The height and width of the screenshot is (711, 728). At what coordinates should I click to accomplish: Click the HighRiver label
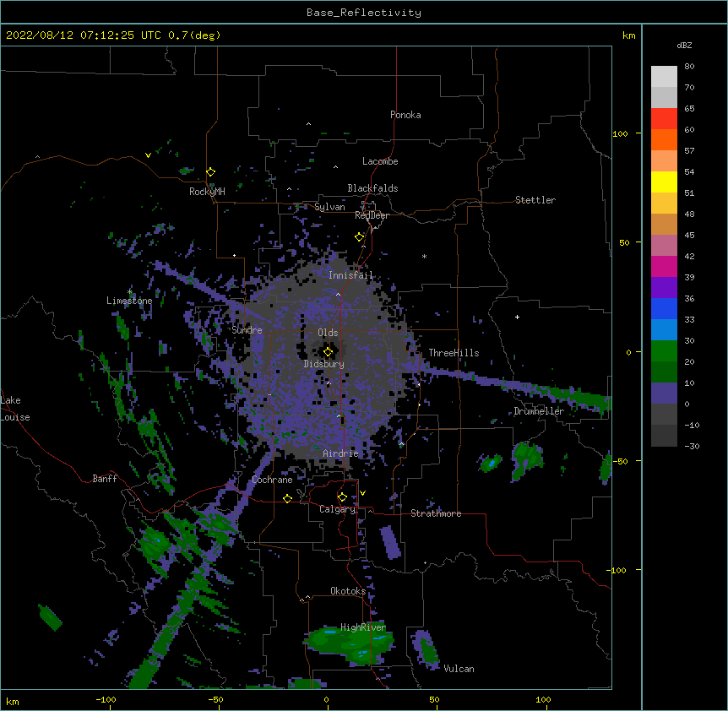pos(363,627)
